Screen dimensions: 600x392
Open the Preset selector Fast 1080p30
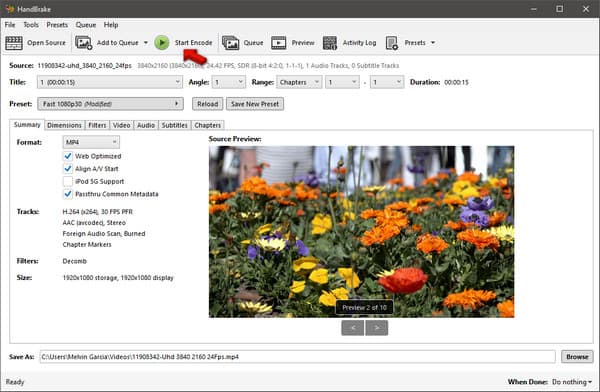coord(110,104)
